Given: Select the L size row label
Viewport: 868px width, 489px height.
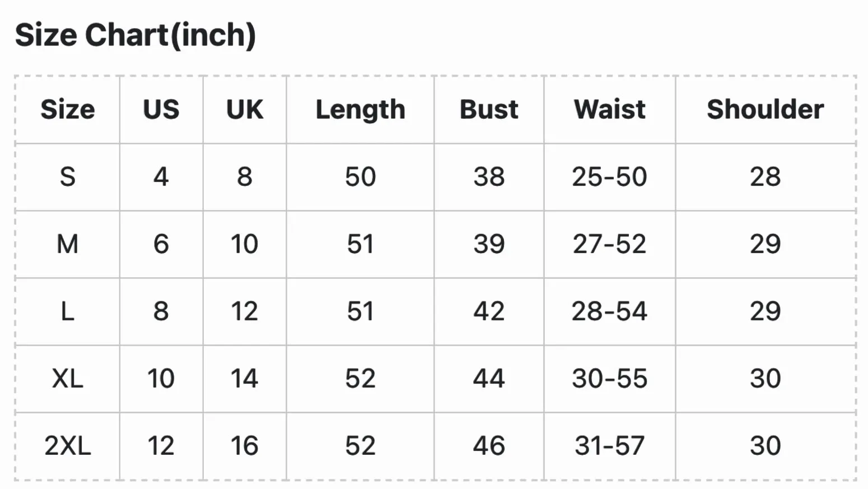Looking at the screenshot, I should pyautogui.click(x=68, y=311).
